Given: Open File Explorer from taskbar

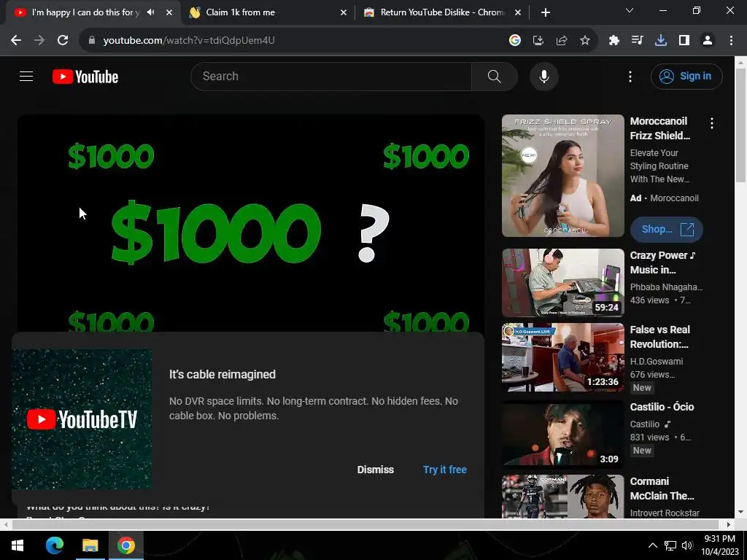Looking at the screenshot, I should (x=90, y=545).
